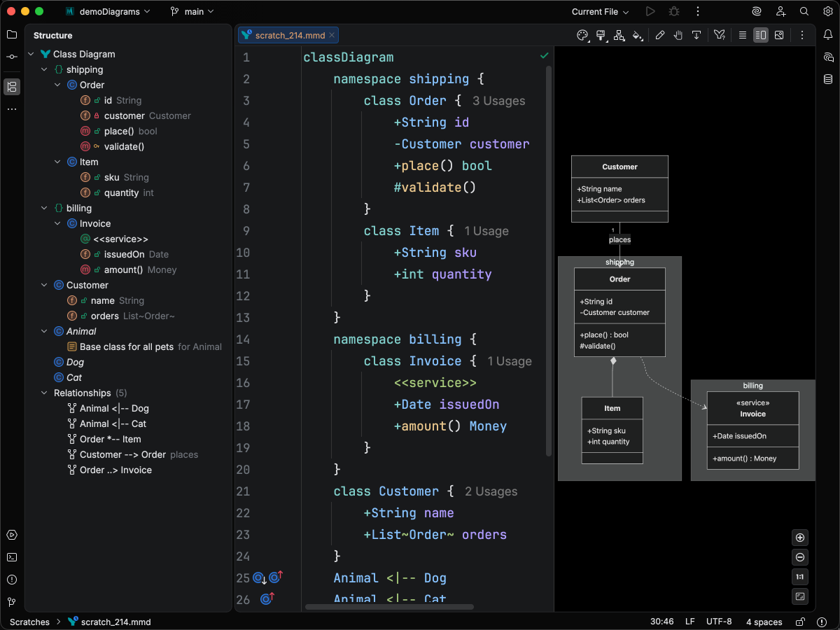Zoom in on the diagram preview
This screenshot has width=840, height=630.
click(800, 538)
